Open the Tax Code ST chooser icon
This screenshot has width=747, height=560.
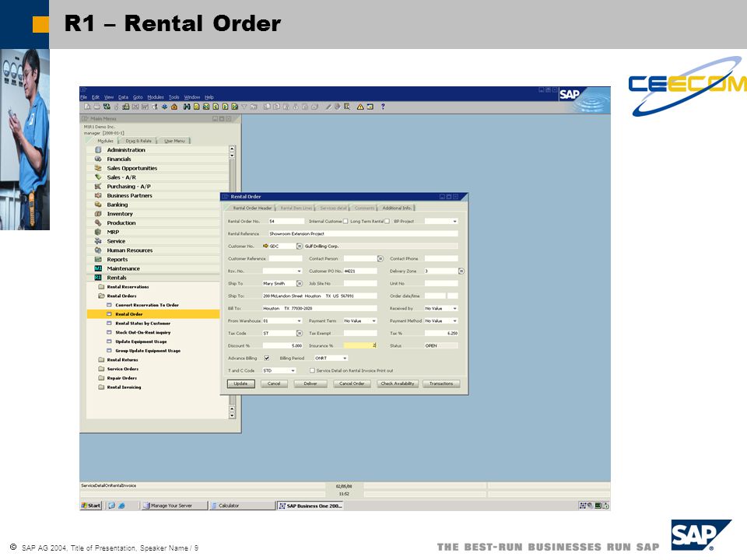coord(299,334)
